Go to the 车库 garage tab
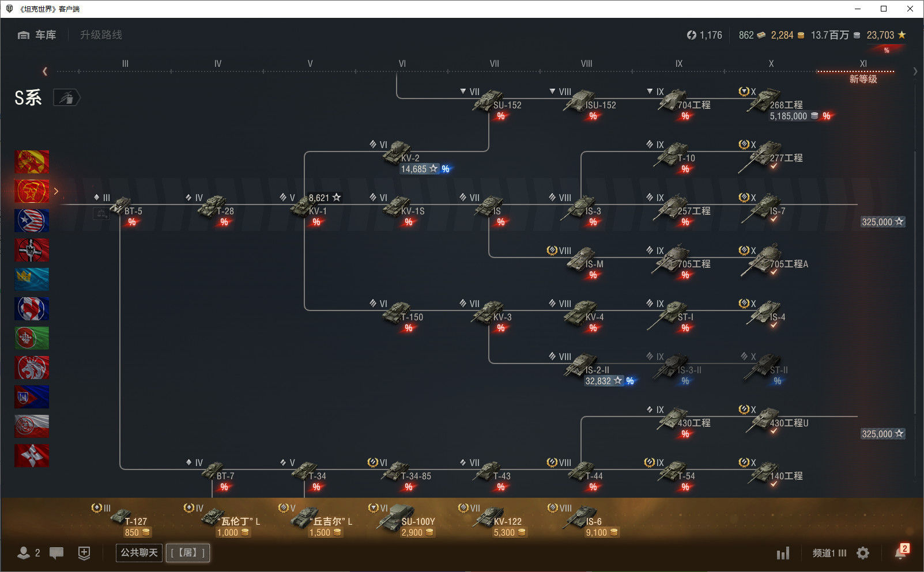 tap(37, 35)
